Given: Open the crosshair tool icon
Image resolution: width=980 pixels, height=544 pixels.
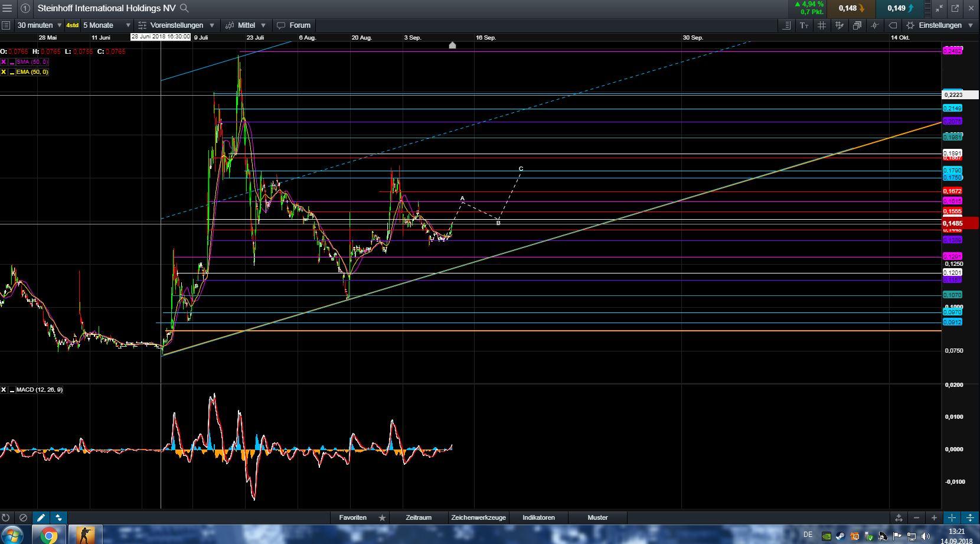Looking at the screenshot, I should [874, 25].
